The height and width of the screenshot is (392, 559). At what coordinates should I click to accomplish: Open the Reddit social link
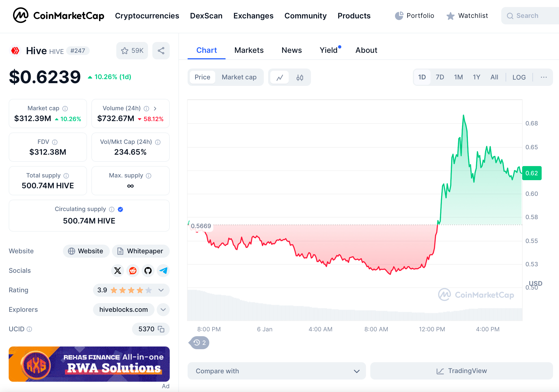133,271
